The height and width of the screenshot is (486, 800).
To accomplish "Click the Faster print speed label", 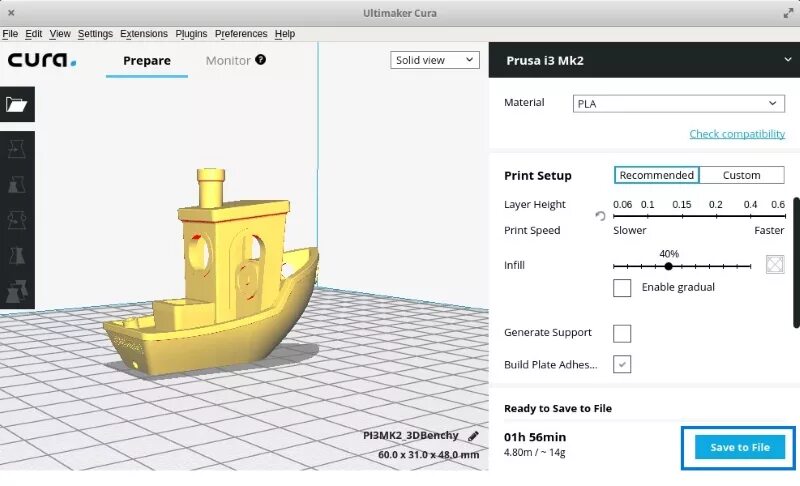I will [769, 231].
